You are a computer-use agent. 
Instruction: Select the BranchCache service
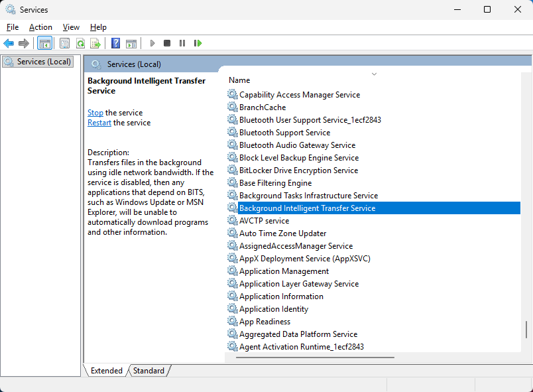coord(263,107)
